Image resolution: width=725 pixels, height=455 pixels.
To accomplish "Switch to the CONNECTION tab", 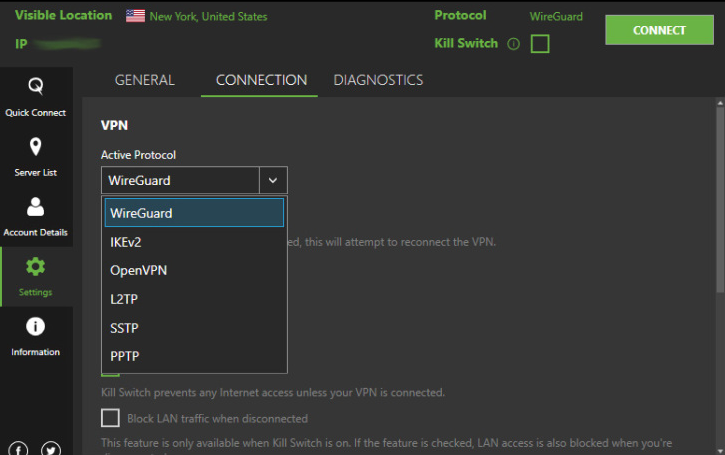I will click(x=261, y=80).
